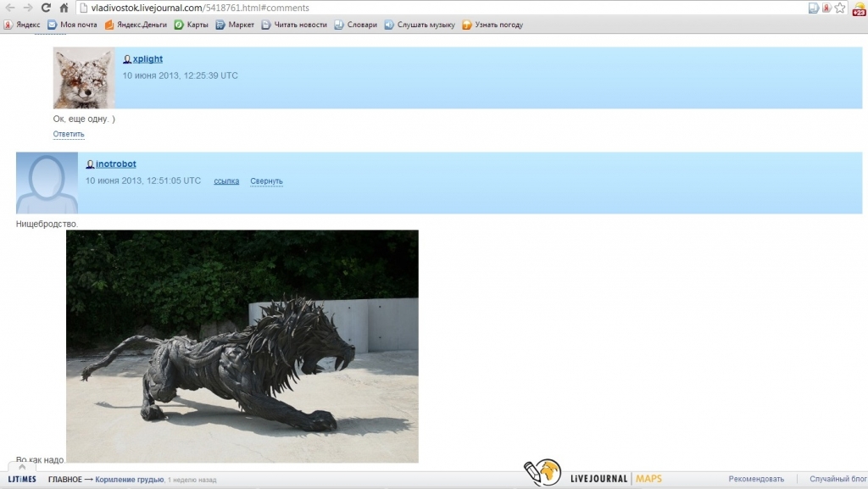Open the MAPS link in footer
The height and width of the screenshot is (489, 868).
click(x=648, y=479)
